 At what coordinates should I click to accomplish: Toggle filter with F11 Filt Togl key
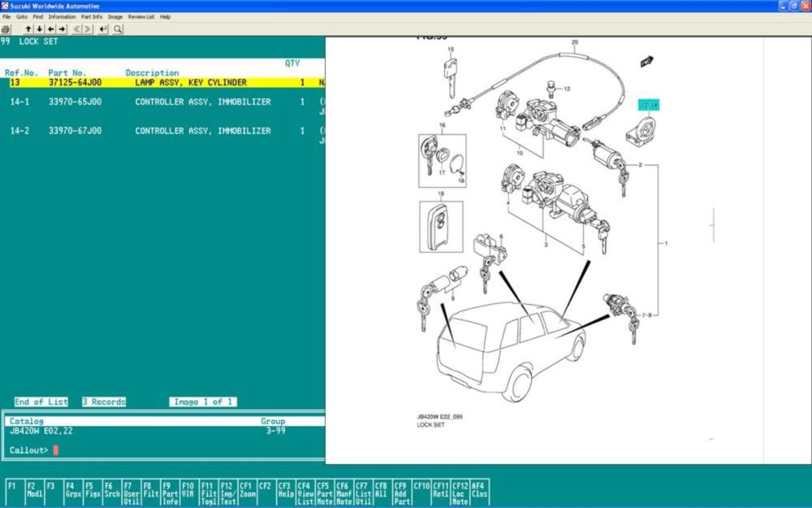208,493
